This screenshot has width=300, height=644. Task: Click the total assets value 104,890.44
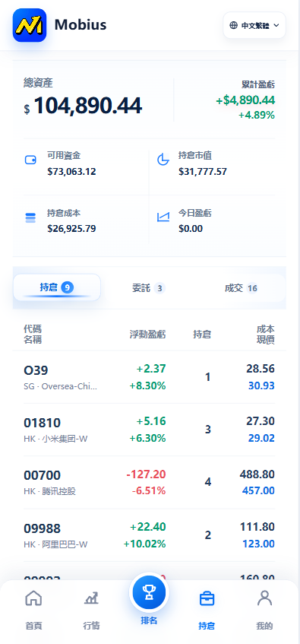click(x=88, y=106)
